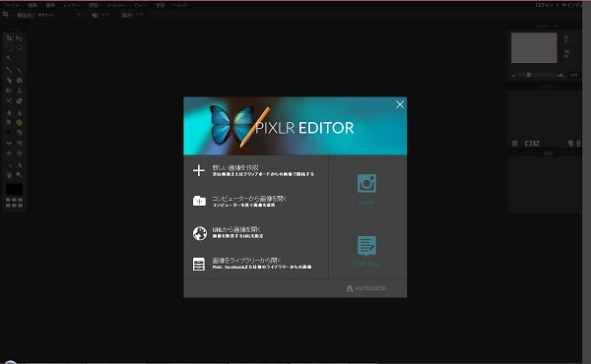This screenshot has height=364, width=591.
Task: Open the 編集 (Edit) menu
Action: click(x=33, y=5)
